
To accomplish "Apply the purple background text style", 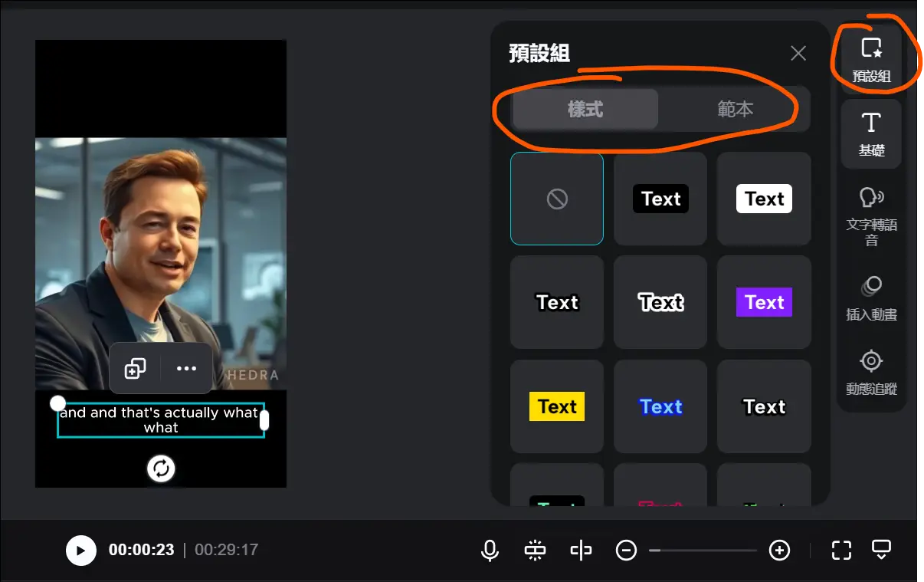I will tap(764, 302).
